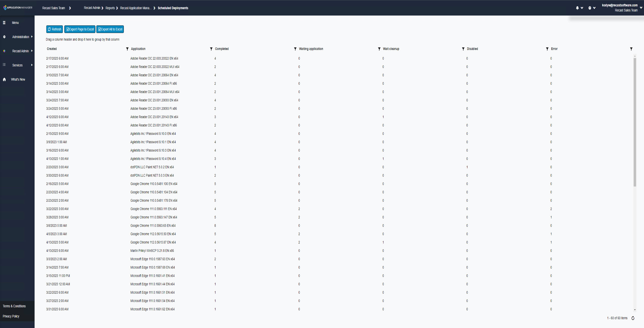This screenshot has height=328, width=644.
Task: Select Recast Admin in the breadcrumb trail
Action: coord(92,8)
